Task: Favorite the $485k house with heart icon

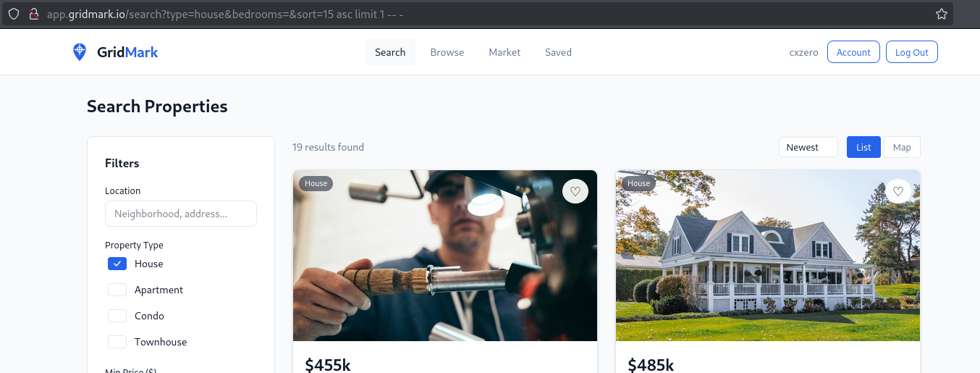Action: tap(898, 191)
